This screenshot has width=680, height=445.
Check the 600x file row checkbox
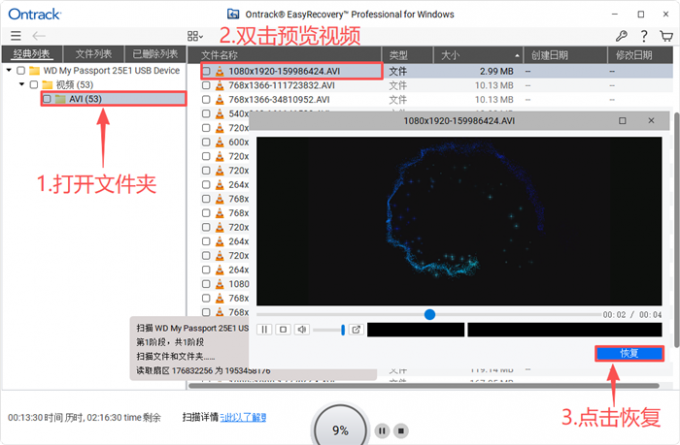tap(206, 142)
